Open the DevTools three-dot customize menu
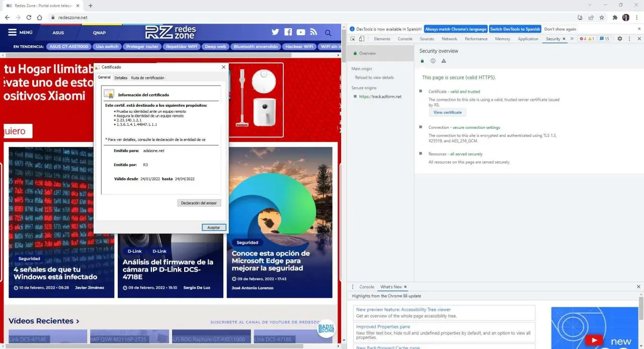644x349 pixels. (630, 39)
